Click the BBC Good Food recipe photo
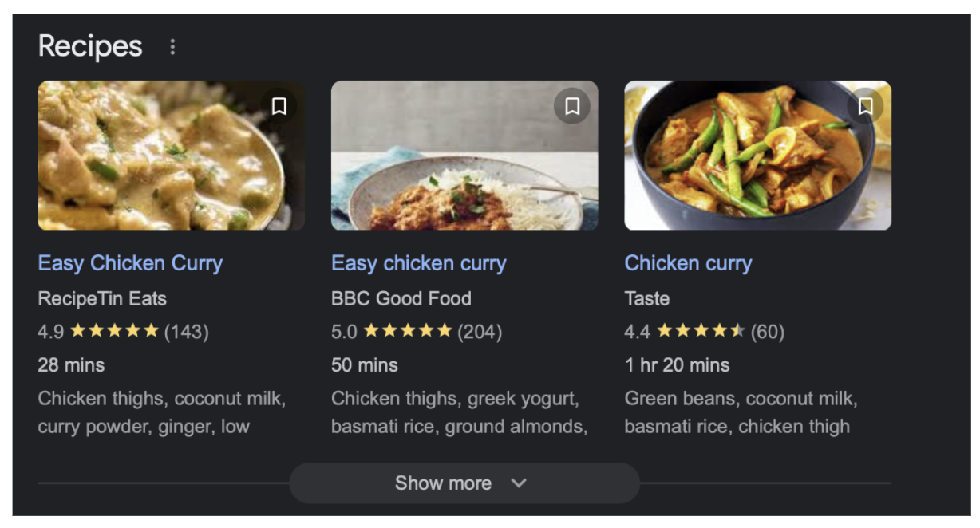This screenshot has height=528, width=980. coord(464,154)
